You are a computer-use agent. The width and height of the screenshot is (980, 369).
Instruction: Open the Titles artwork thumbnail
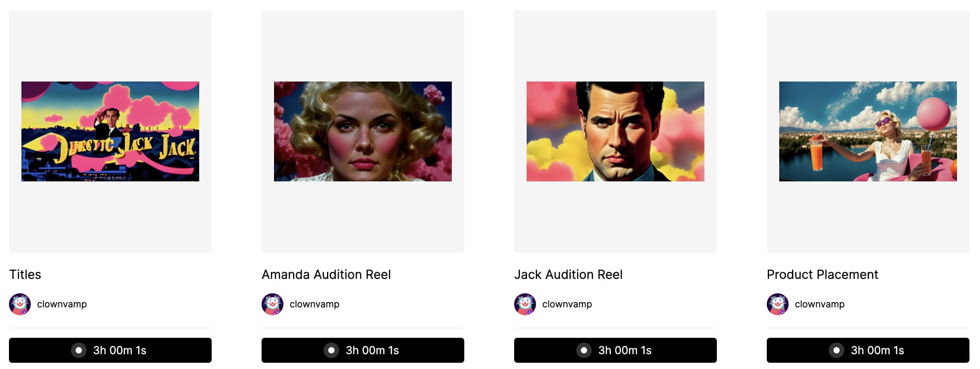pos(110,131)
